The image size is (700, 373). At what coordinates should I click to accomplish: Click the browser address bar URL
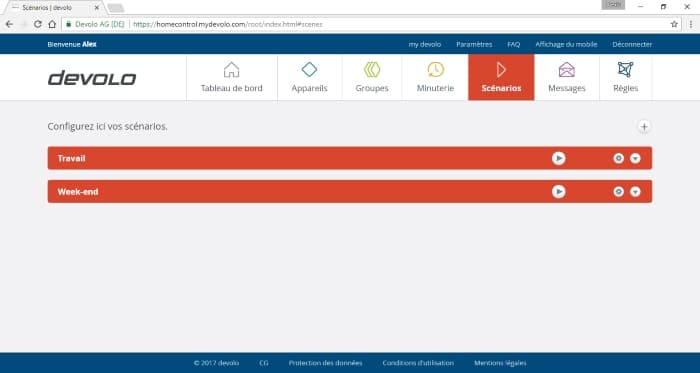pyautogui.click(x=228, y=24)
